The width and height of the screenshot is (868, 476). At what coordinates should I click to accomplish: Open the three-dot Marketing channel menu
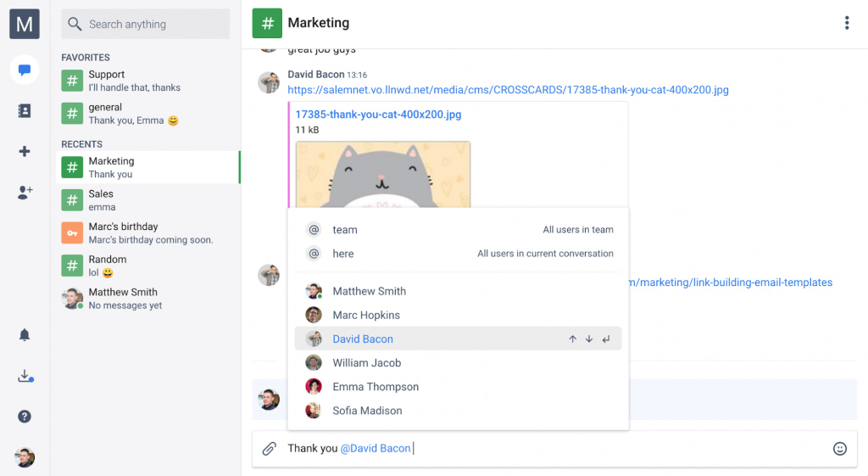click(x=846, y=23)
